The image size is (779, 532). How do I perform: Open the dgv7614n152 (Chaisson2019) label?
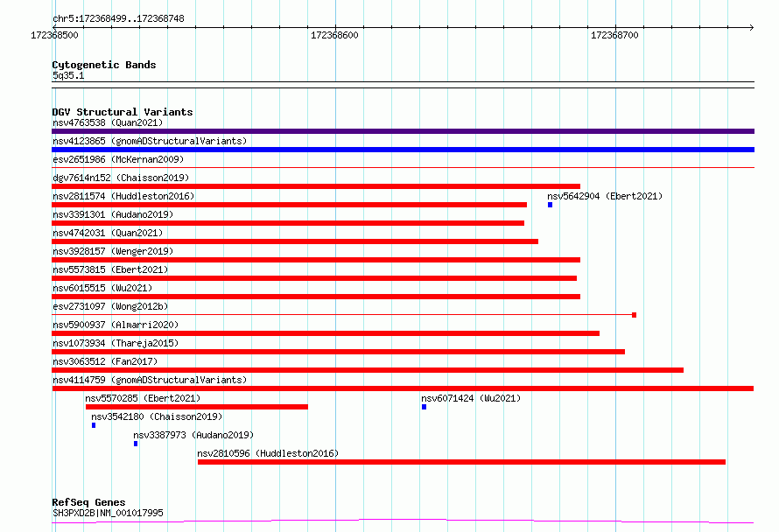click(121, 178)
